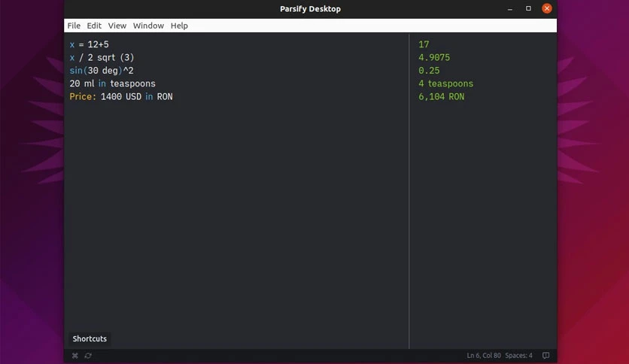Close the Parsify Desktop window
The width and height of the screenshot is (629, 364).
[x=546, y=8]
